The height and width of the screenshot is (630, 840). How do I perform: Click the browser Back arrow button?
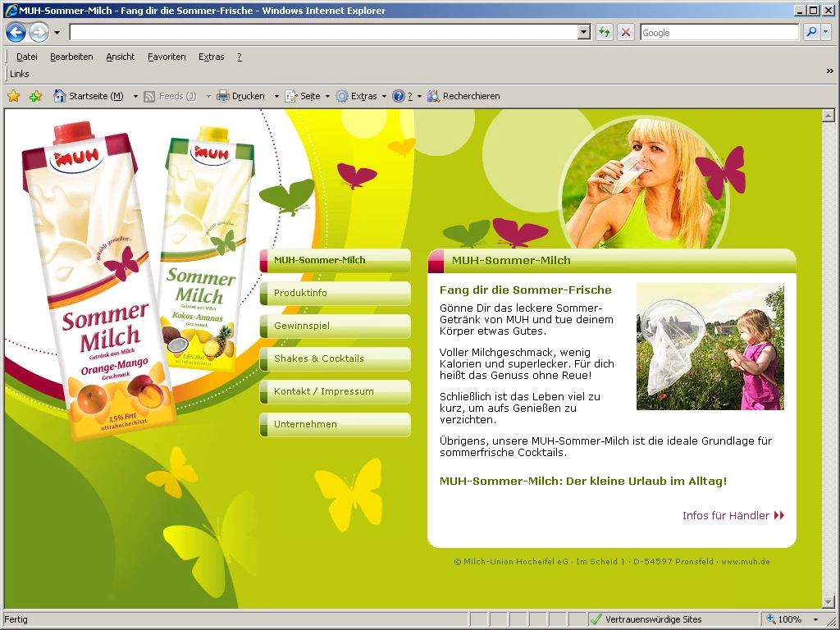pyautogui.click(x=16, y=33)
